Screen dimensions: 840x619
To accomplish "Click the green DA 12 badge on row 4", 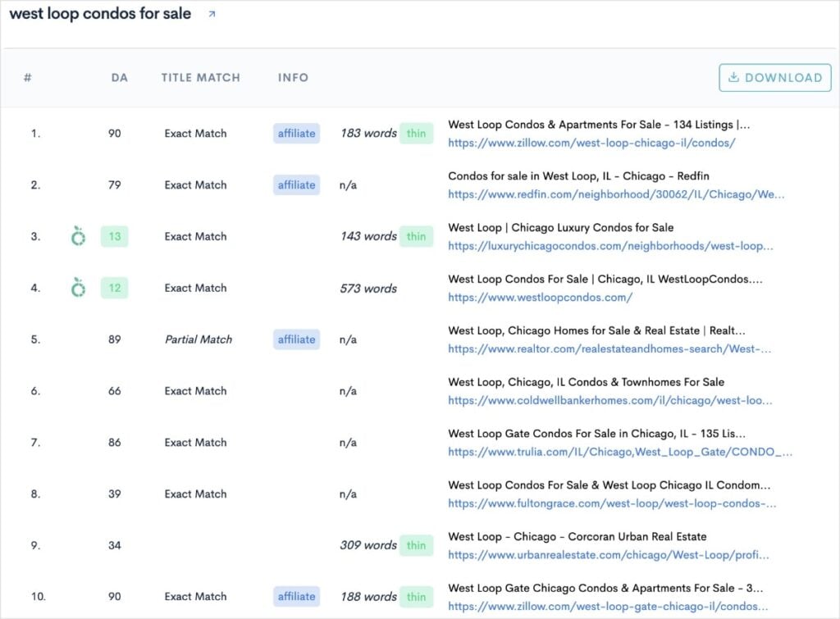I will [115, 288].
